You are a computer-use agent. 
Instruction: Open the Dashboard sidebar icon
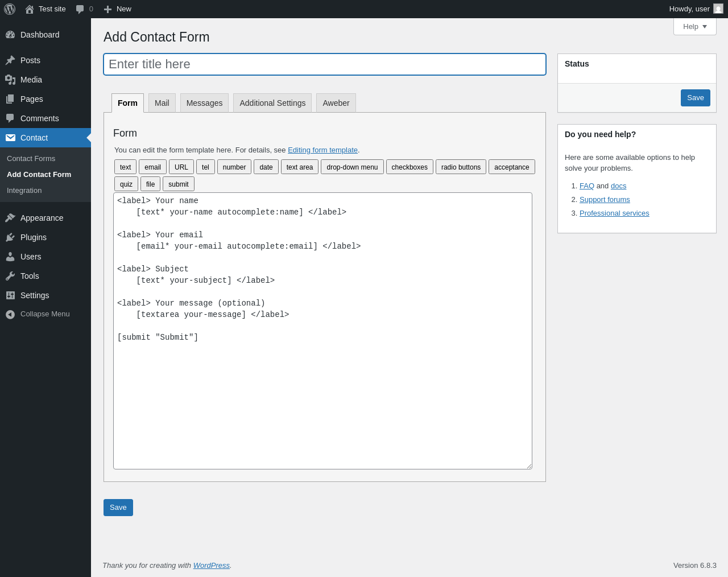pos(10,35)
